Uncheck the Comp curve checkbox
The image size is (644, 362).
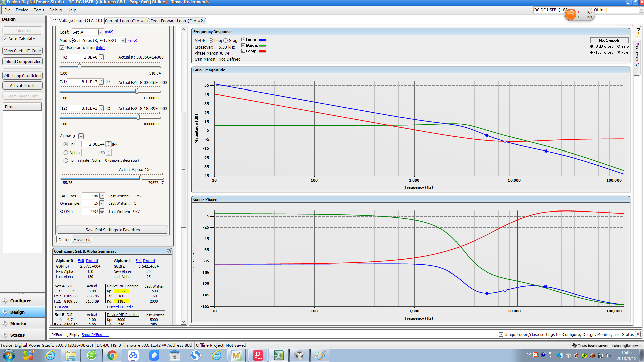[x=243, y=51]
